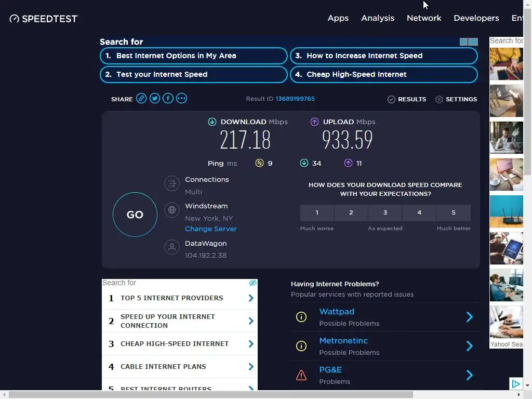Click Test your Internet Speed ad button
The height and width of the screenshot is (399, 532).
194,74
